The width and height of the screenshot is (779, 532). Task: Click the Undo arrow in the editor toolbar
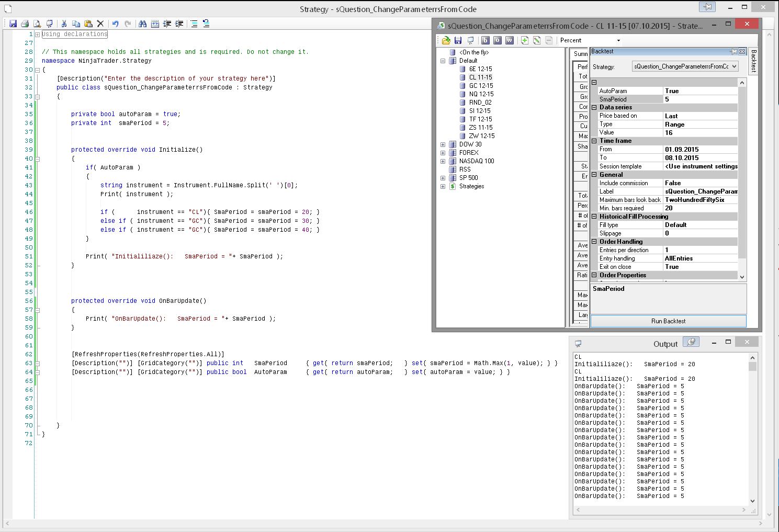click(115, 24)
